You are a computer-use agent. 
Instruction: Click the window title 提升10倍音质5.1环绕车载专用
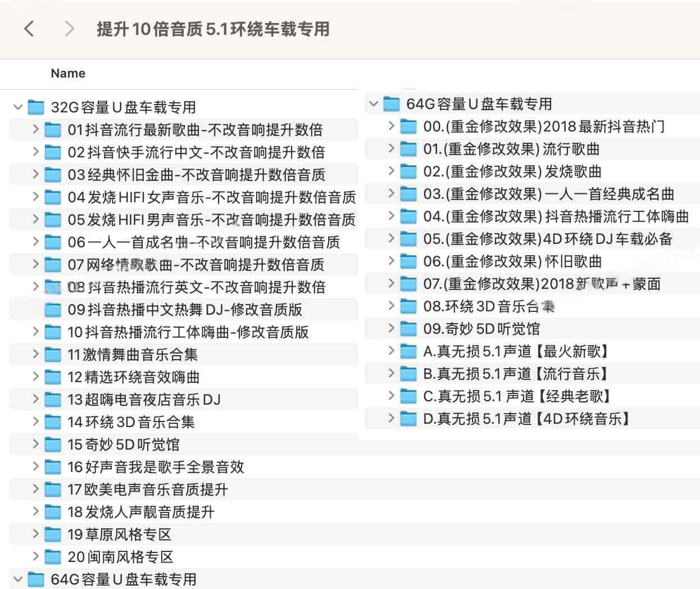click(213, 29)
